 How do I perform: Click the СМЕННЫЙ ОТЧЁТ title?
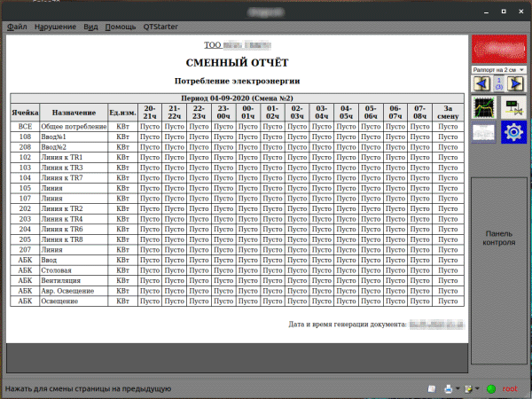click(x=237, y=63)
